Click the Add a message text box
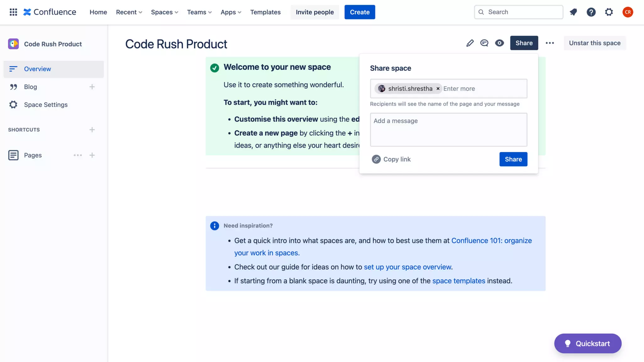The image size is (644, 362). [x=448, y=129]
